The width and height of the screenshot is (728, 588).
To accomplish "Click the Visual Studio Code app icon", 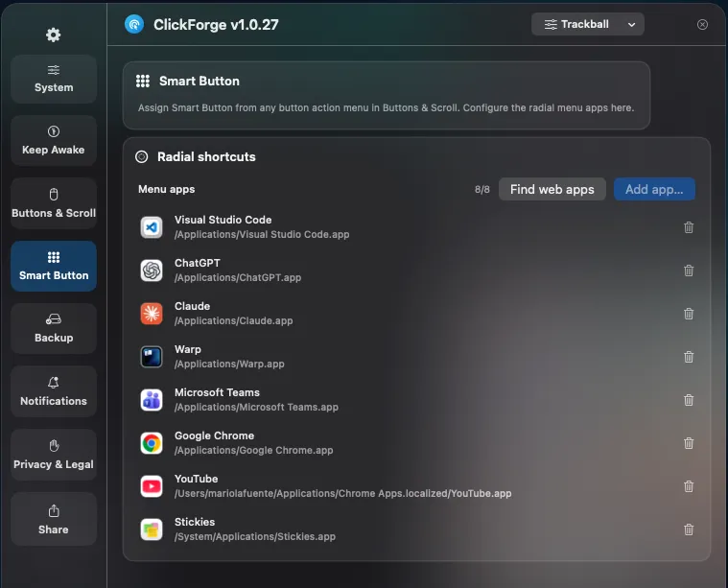I will (152, 227).
